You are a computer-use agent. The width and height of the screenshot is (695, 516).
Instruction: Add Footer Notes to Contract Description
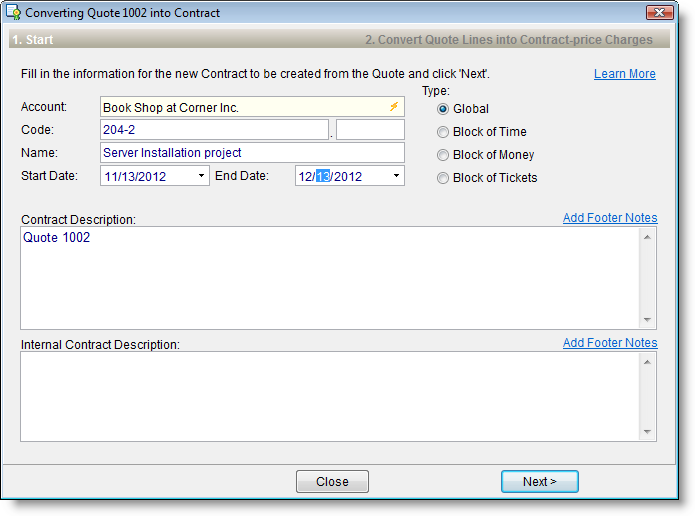(609, 218)
